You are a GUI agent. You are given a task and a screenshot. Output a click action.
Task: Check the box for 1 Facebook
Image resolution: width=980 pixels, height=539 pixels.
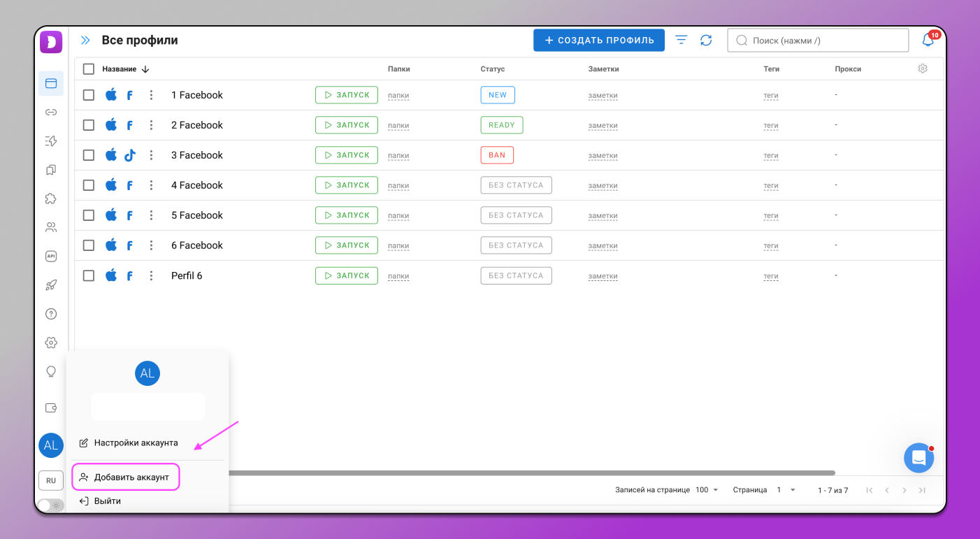pyautogui.click(x=89, y=95)
